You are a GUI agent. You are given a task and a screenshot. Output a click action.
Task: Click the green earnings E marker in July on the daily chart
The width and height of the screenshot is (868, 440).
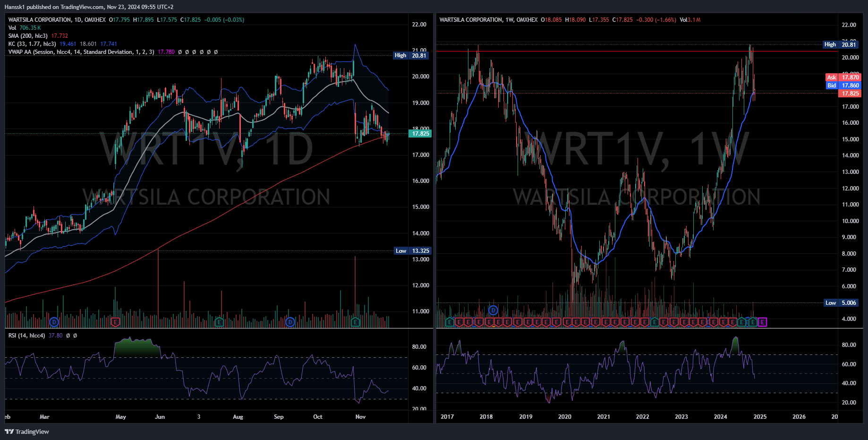[x=219, y=322]
